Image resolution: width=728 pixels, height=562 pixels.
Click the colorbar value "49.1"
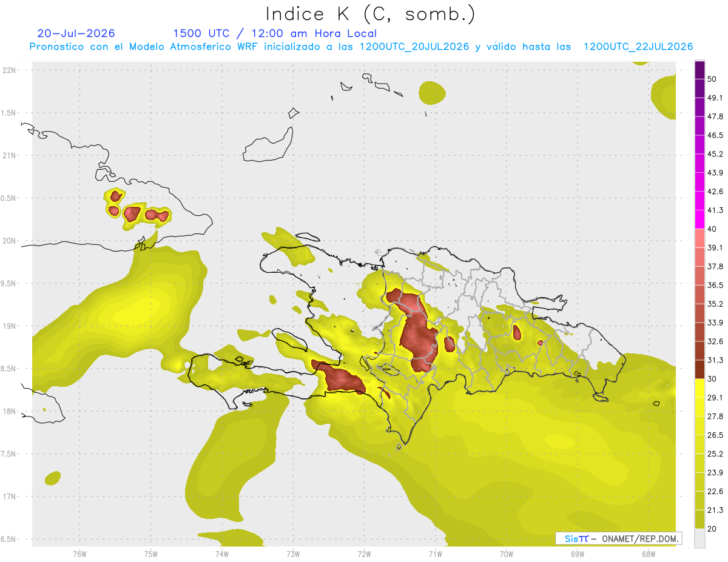click(716, 98)
